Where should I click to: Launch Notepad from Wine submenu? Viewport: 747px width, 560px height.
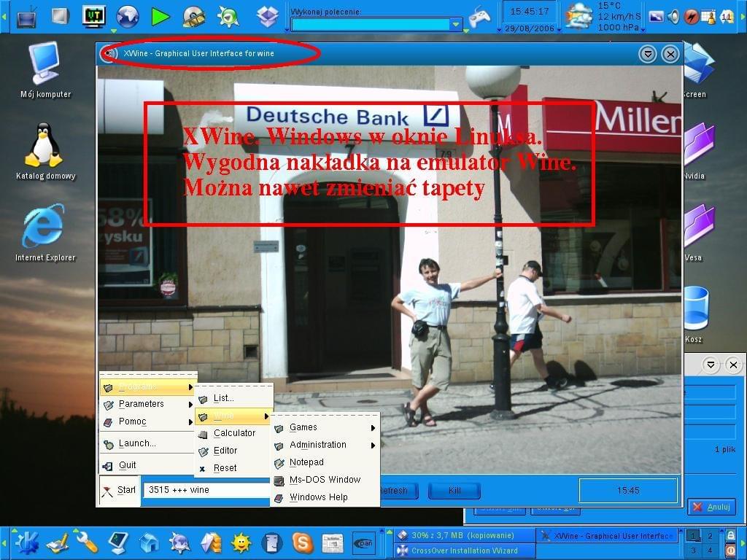[x=325, y=462]
